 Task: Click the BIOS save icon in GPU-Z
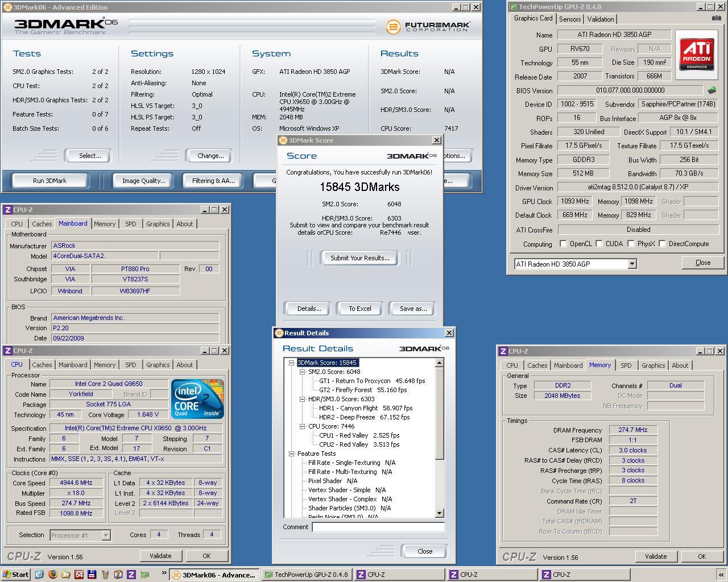tap(712, 90)
